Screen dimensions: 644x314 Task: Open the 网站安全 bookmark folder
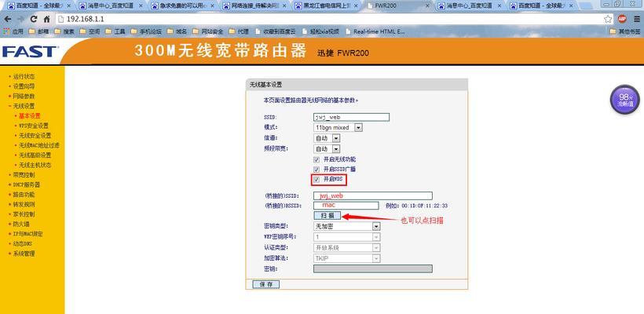207,31
